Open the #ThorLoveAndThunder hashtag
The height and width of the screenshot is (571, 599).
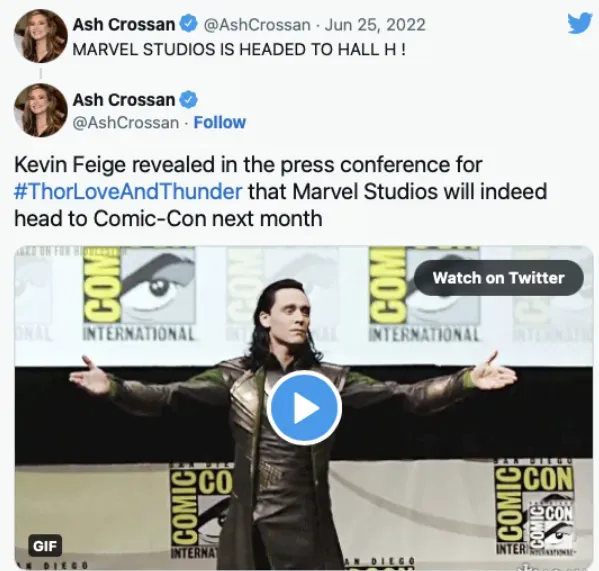128,191
